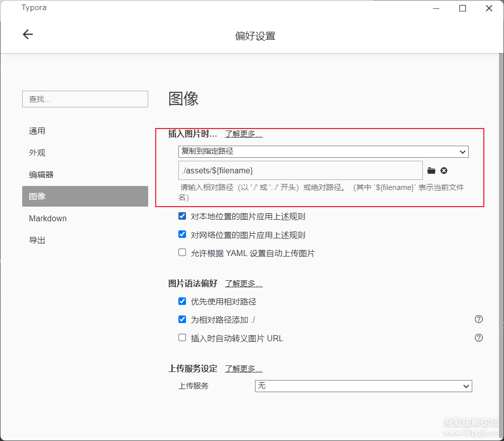Disable 对网络位置的图片应用上述规则
This screenshot has width=504, height=441.
tap(182, 234)
